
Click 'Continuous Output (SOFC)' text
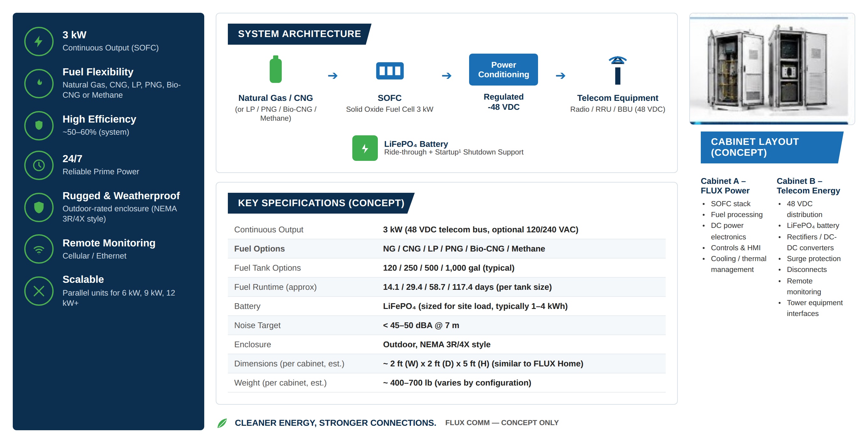point(110,48)
